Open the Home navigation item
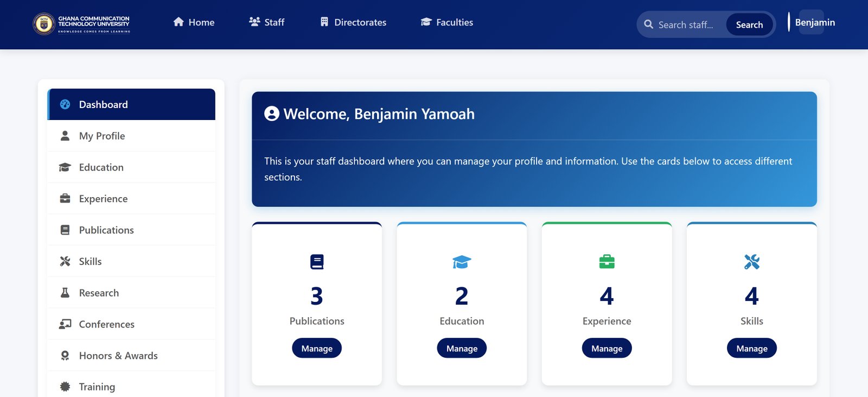This screenshot has width=868, height=397. coord(194,22)
